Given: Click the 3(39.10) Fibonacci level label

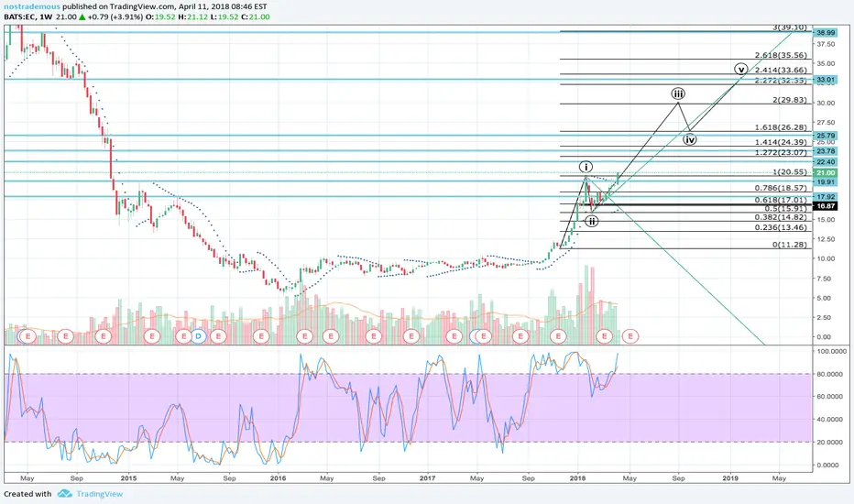Looking at the screenshot, I should [790, 27].
